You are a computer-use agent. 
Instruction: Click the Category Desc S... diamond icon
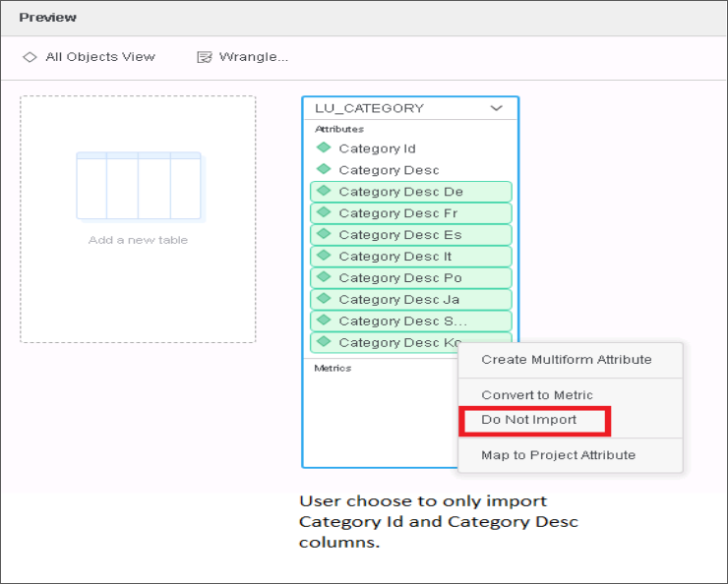tap(324, 321)
